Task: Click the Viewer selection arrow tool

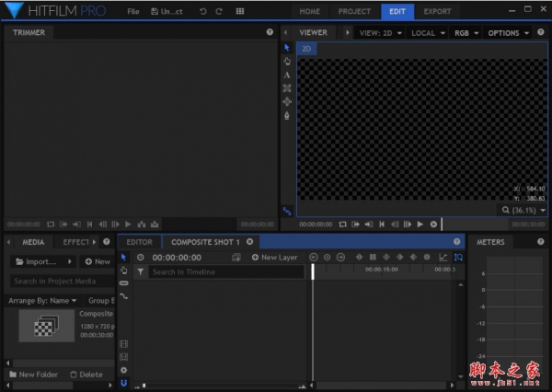Action: tap(287, 48)
